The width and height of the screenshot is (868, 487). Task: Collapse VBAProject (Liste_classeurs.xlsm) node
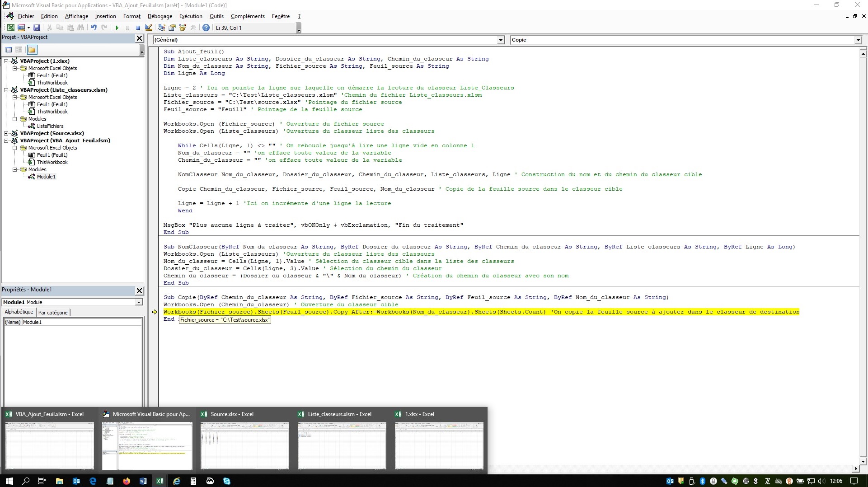tap(6, 90)
